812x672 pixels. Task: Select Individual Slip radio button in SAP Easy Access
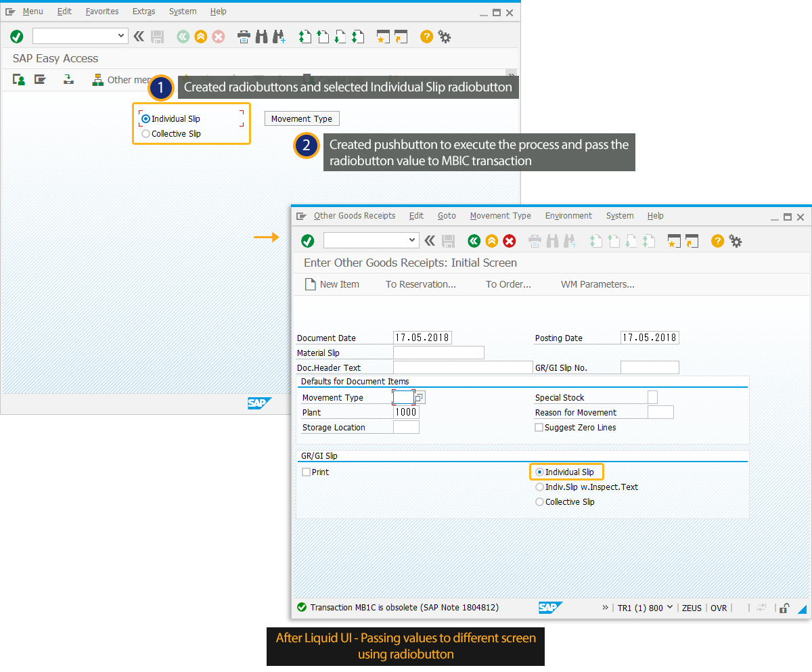[x=145, y=119]
